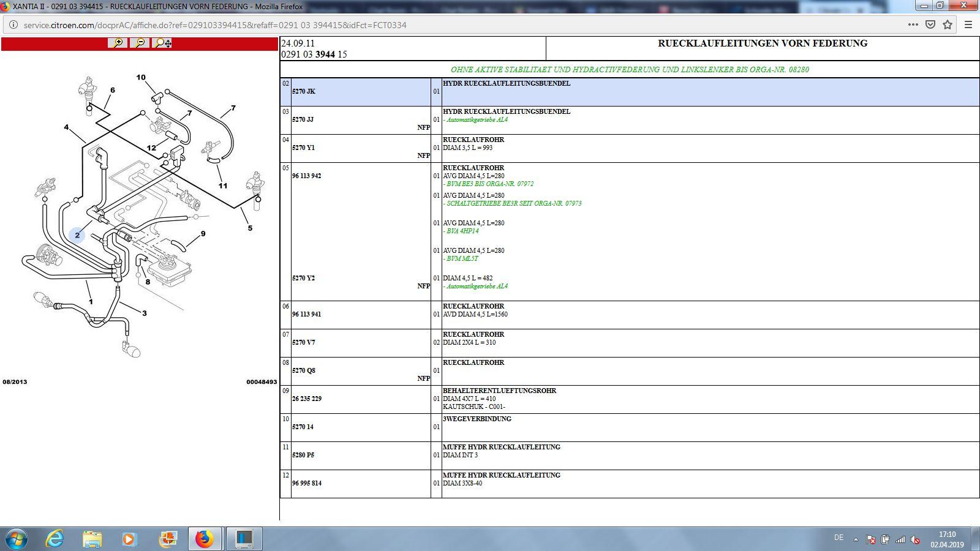The width and height of the screenshot is (980, 551).
Task: Select callout 6 in the diagram
Action: point(113,90)
